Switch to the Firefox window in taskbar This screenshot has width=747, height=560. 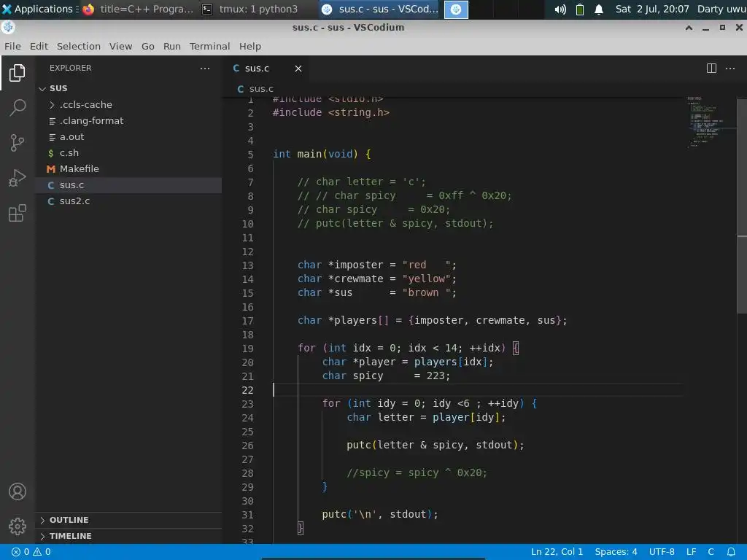(x=138, y=9)
